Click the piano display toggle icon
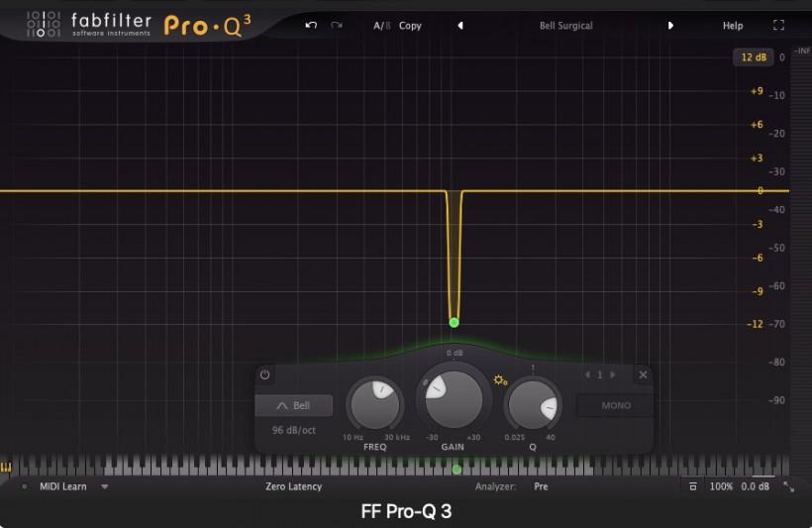 [x=6, y=468]
